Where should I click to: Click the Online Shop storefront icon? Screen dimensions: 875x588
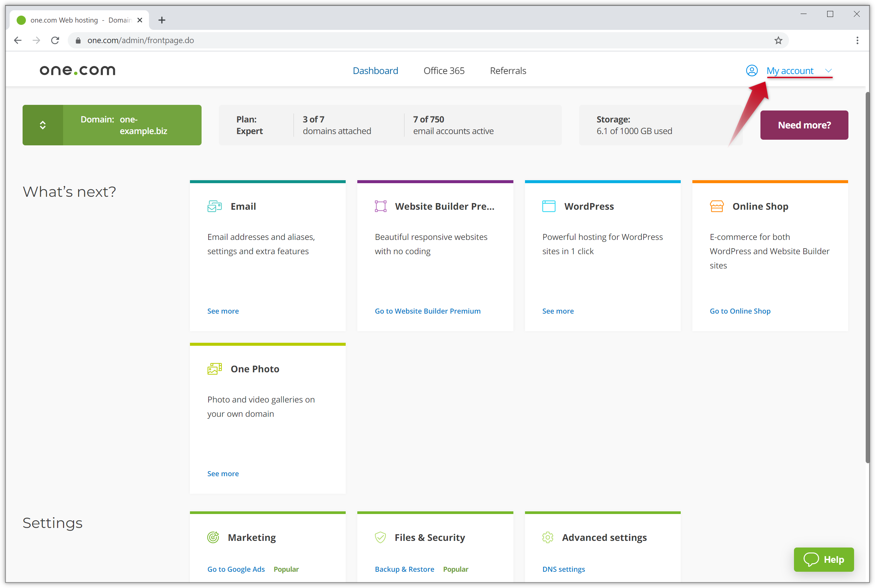(x=717, y=206)
